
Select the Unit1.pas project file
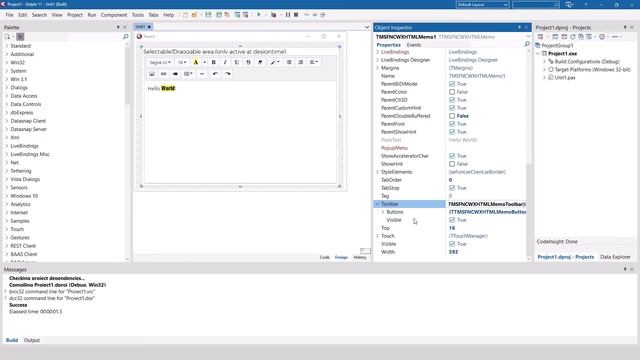pyautogui.click(x=565, y=78)
